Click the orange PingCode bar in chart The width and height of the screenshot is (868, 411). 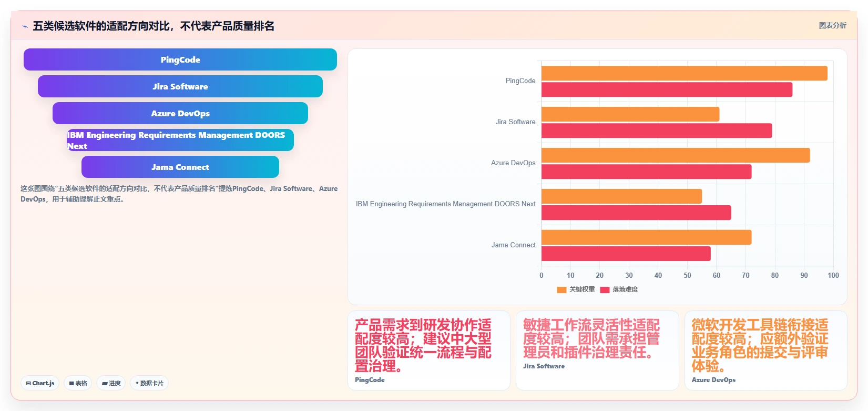coord(684,73)
